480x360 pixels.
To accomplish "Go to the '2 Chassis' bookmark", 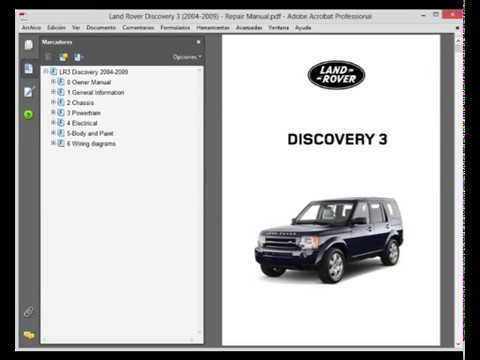I will pos(80,103).
